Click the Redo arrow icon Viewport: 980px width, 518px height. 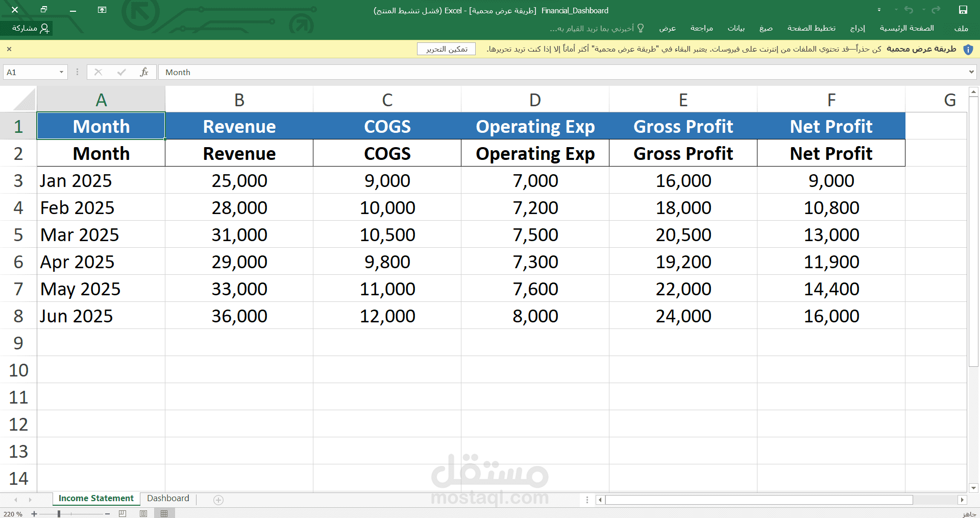pyautogui.click(x=935, y=10)
